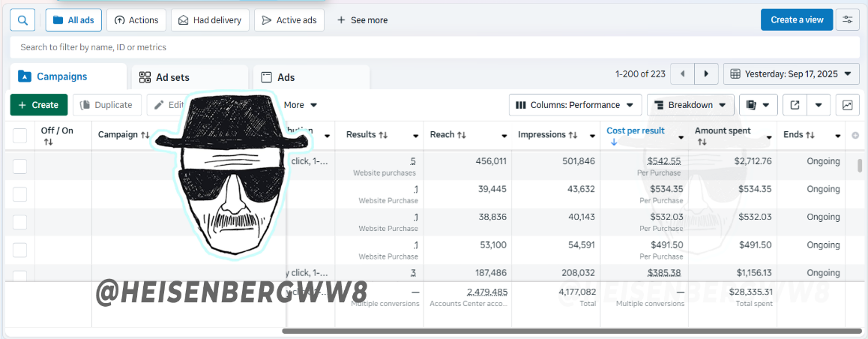Screen dimensions: 868x339
Task: Expand the Columns: Performance dropdown
Action: tap(575, 105)
